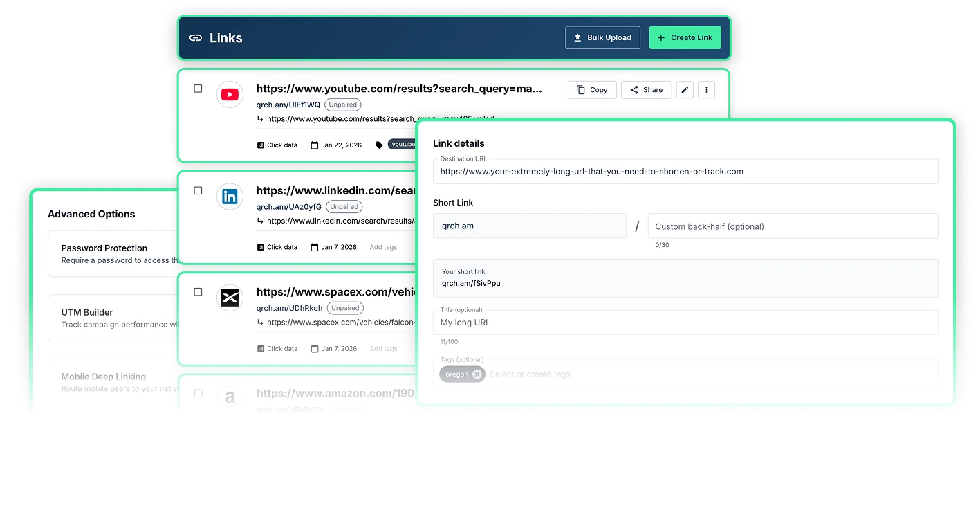Click the Advanced Options heading
Screen dimensions: 980x517
[91, 214]
